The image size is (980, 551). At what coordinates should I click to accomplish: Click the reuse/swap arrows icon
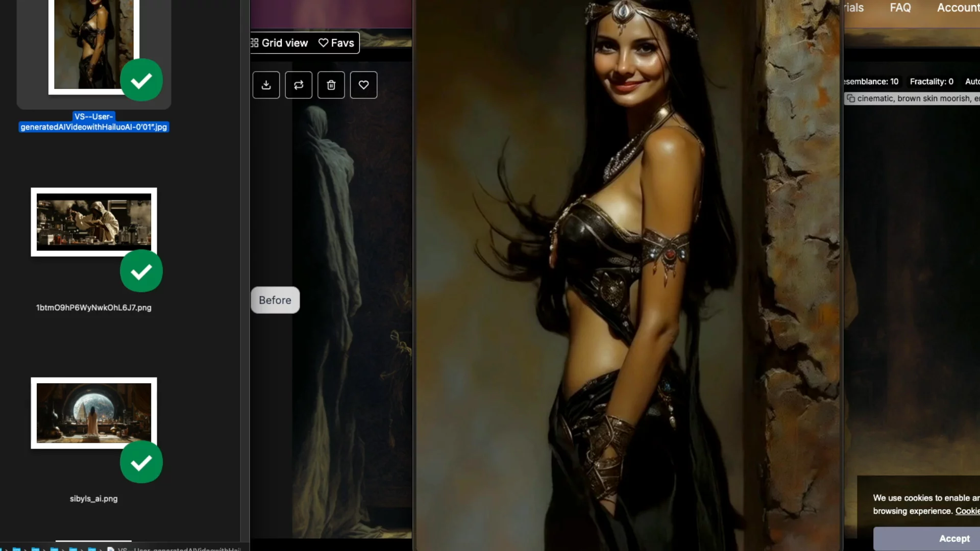[299, 85]
